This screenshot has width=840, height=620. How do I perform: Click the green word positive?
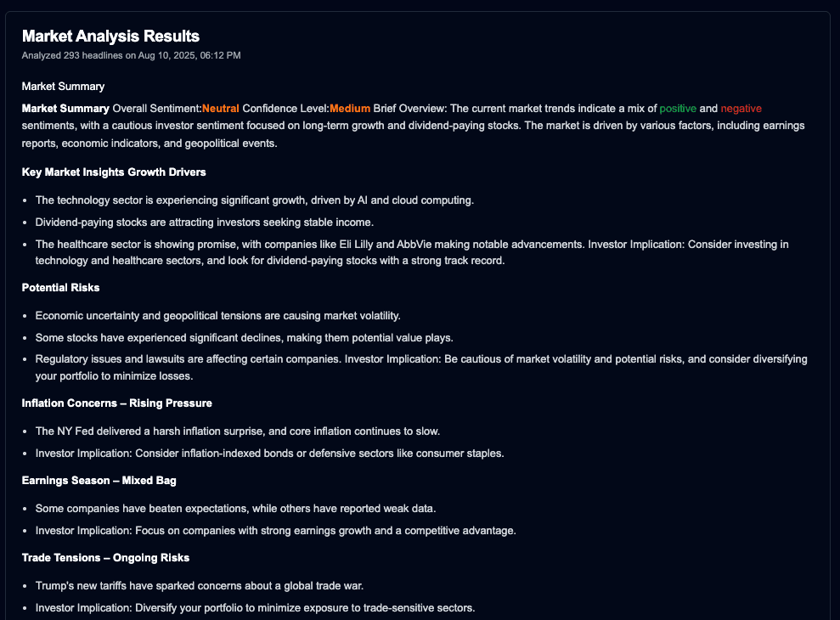(x=678, y=108)
